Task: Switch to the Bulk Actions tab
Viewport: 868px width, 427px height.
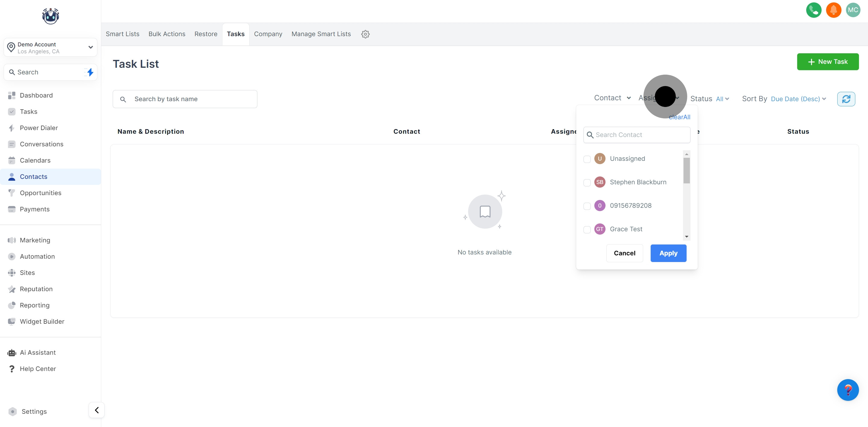Action: click(x=167, y=34)
